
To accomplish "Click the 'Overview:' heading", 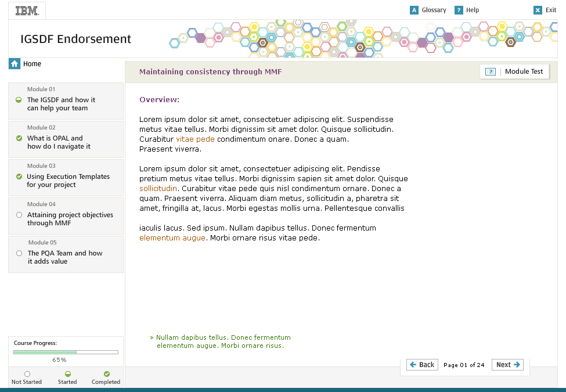I will click(159, 100).
